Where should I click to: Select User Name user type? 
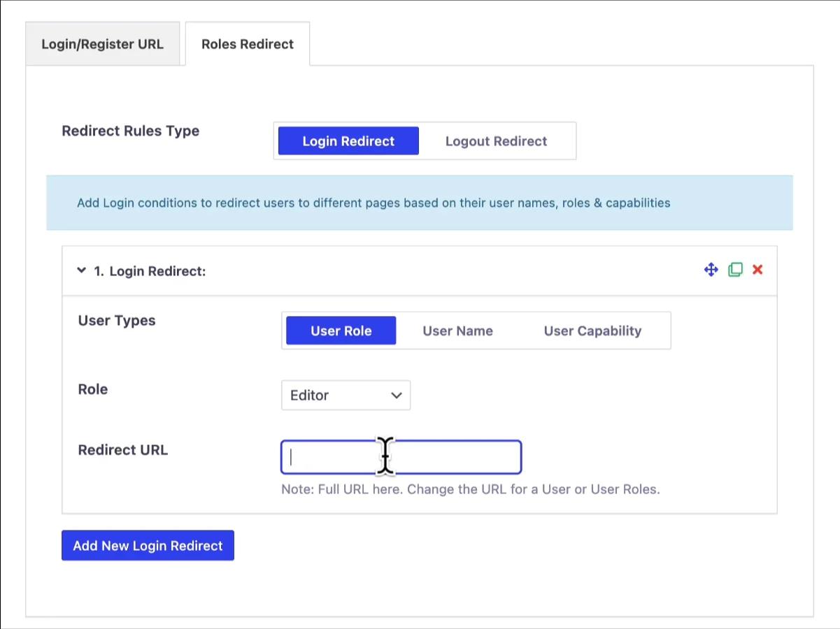[x=457, y=331]
